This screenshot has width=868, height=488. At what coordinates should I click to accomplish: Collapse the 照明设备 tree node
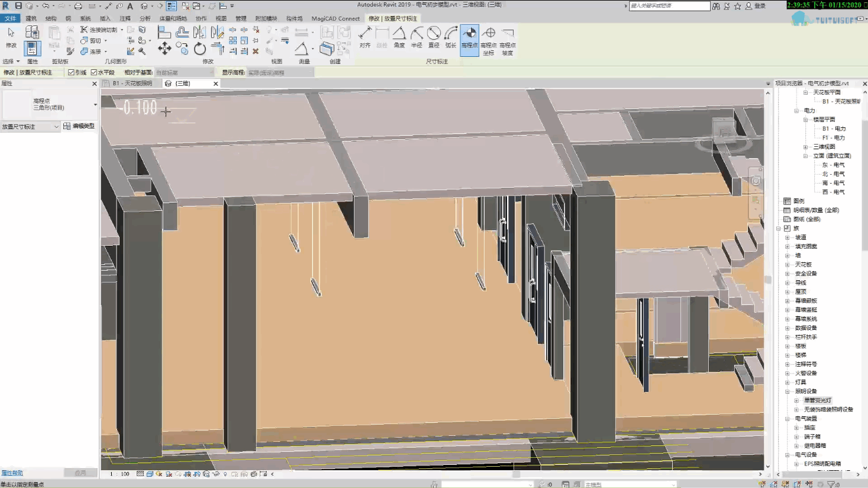pos(788,391)
